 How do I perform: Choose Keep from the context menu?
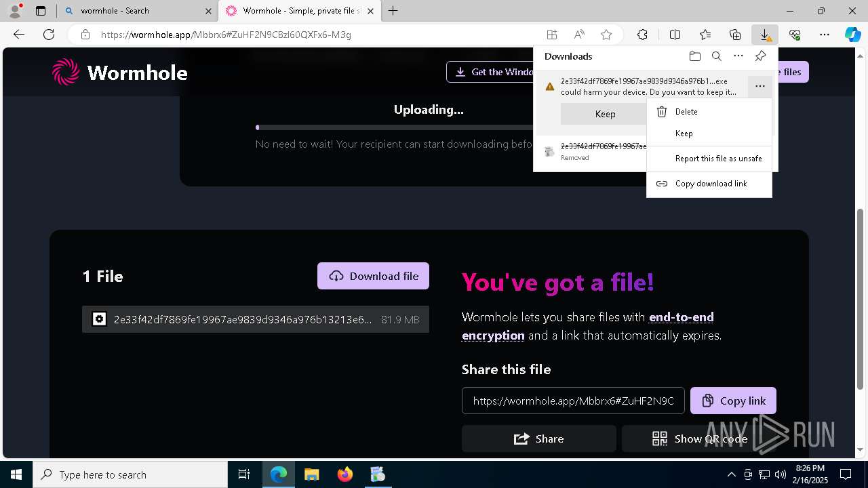pos(709,134)
